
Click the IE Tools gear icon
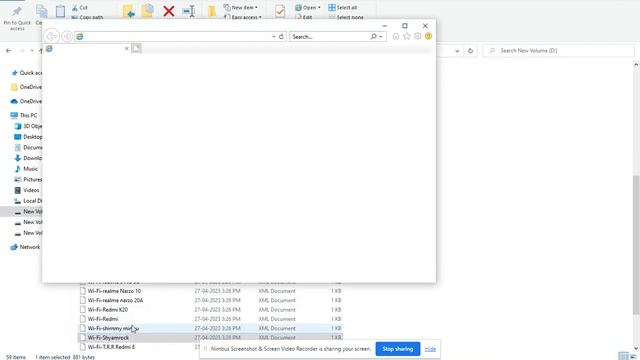point(418,36)
